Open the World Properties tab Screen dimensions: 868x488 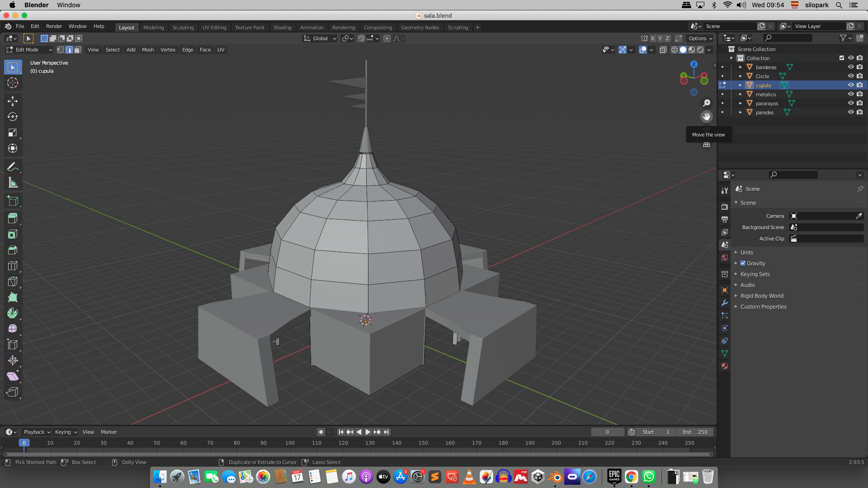pos(725,258)
